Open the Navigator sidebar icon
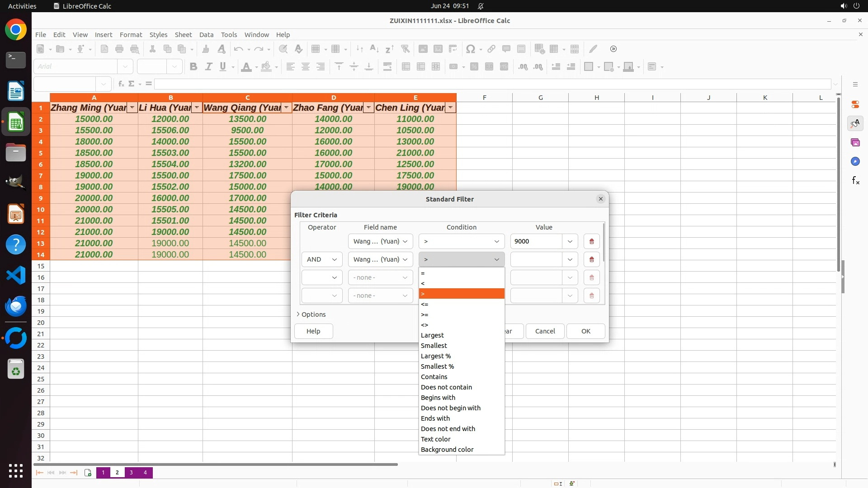The width and height of the screenshot is (868, 488). [855, 162]
